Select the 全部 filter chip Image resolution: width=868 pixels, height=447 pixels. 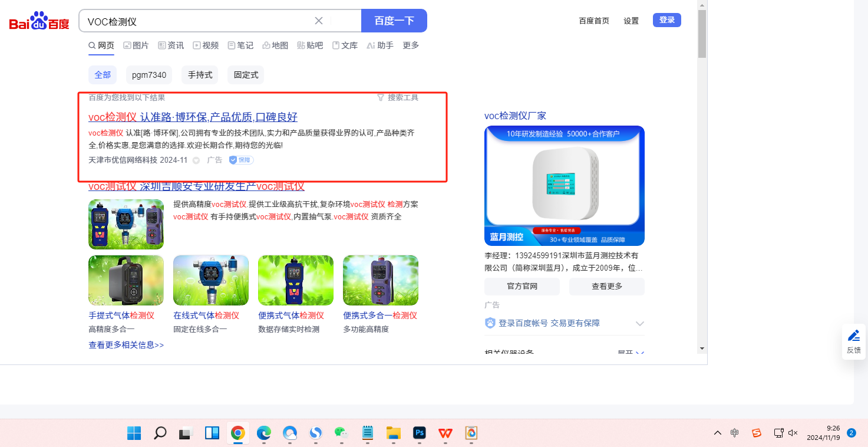tap(103, 75)
